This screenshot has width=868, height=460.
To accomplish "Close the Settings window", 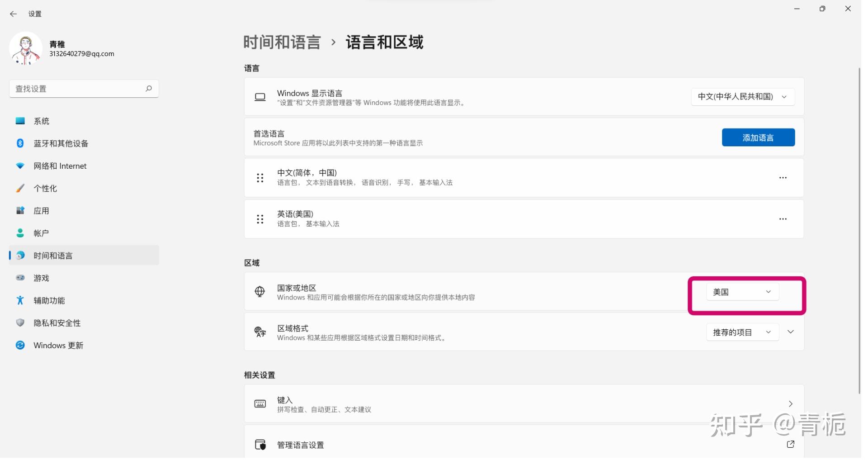I will tap(854, 9).
